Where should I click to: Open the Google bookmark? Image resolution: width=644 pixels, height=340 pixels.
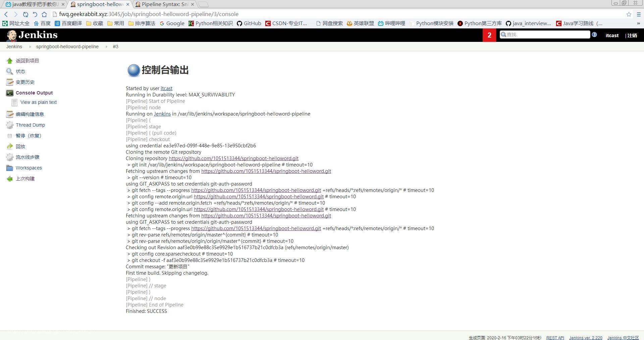[x=172, y=23]
